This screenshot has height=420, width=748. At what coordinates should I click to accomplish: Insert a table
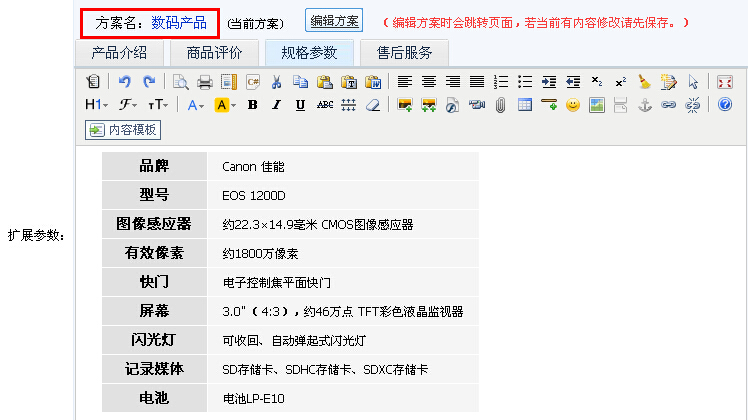click(x=525, y=105)
